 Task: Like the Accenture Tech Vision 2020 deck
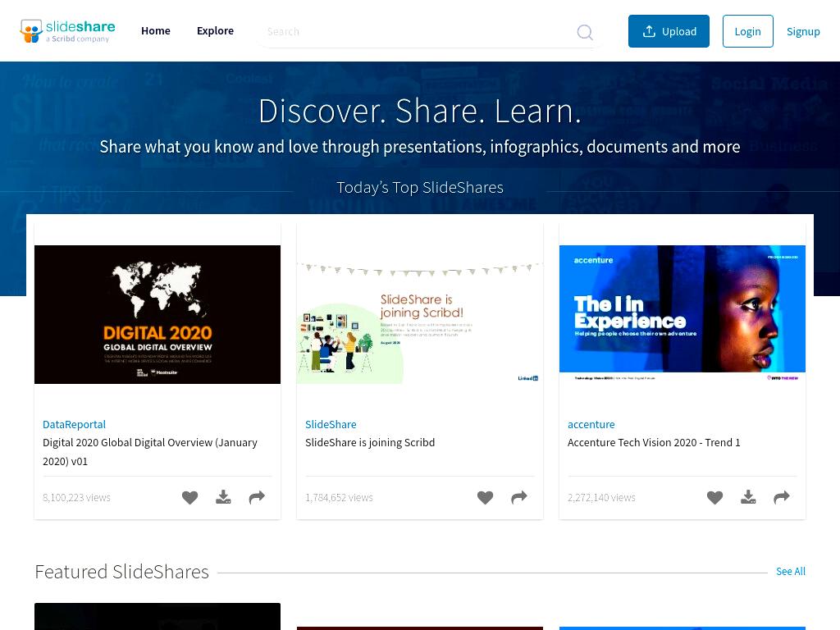tap(714, 498)
